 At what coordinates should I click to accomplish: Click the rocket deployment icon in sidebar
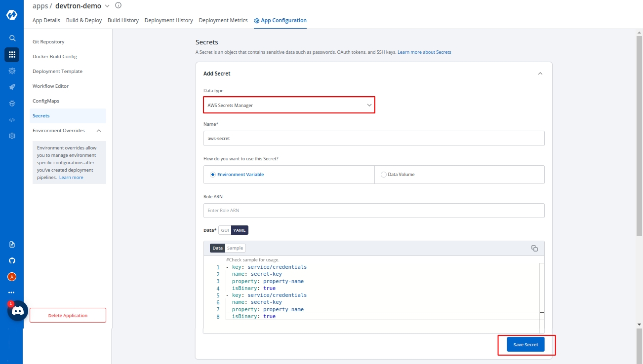12,87
